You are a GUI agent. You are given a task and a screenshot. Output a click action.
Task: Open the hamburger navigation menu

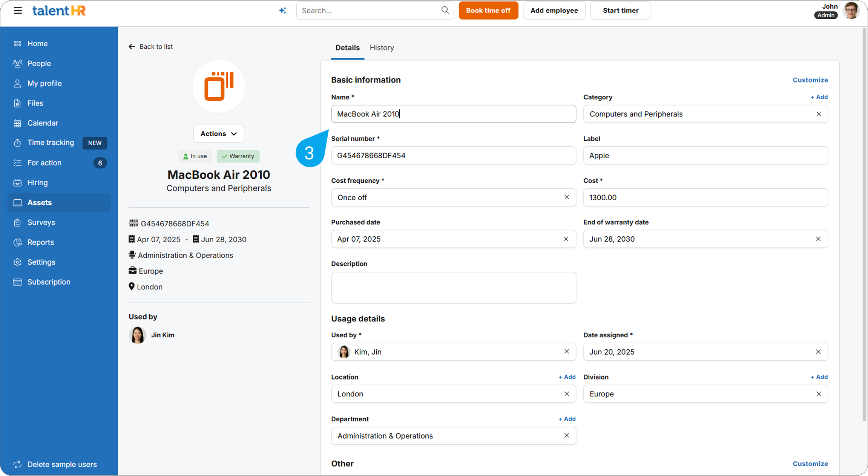point(18,11)
